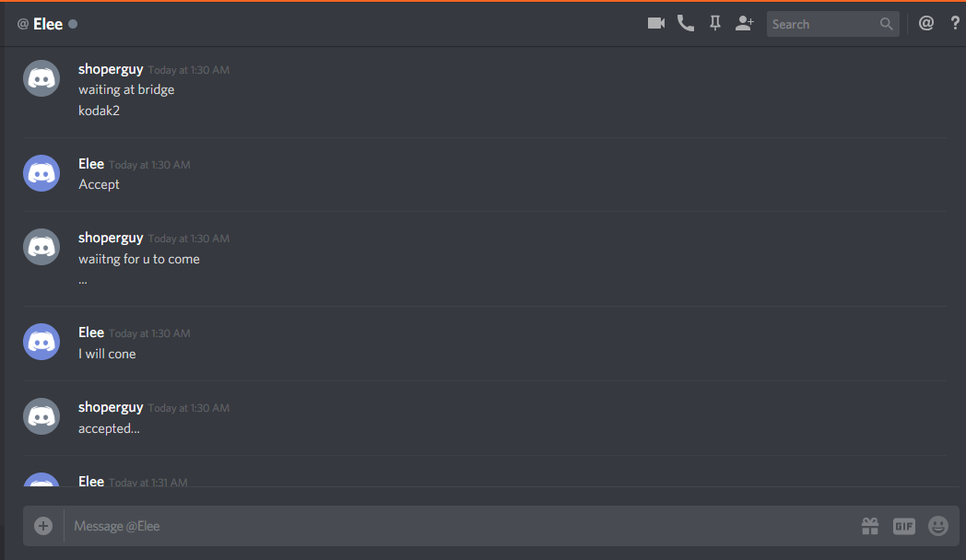Screen dimensions: 966x560
Task: Open the emoji picker smiley
Action: [x=937, y=526]
